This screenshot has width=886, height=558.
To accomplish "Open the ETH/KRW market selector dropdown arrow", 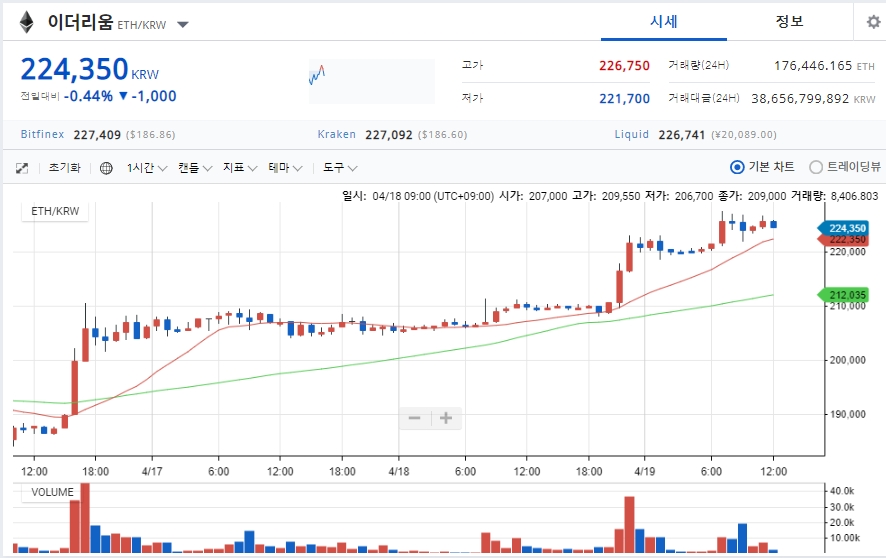I will click(182, 24).
